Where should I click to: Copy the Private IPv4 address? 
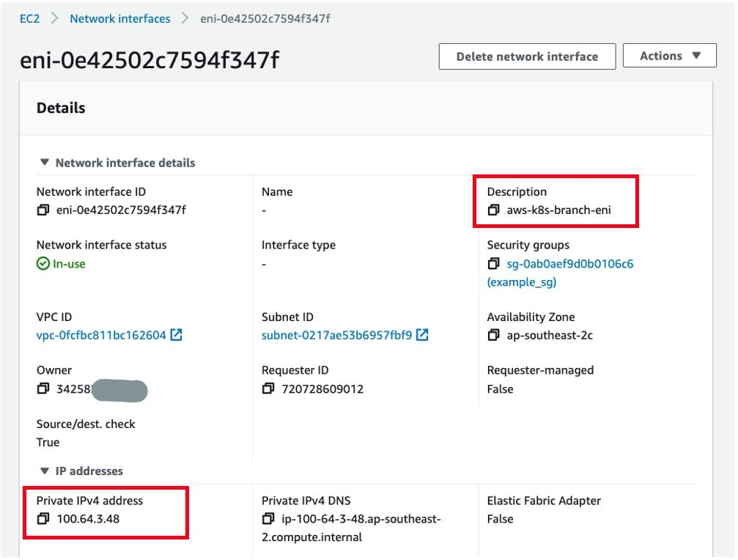[x=43, y=519]
